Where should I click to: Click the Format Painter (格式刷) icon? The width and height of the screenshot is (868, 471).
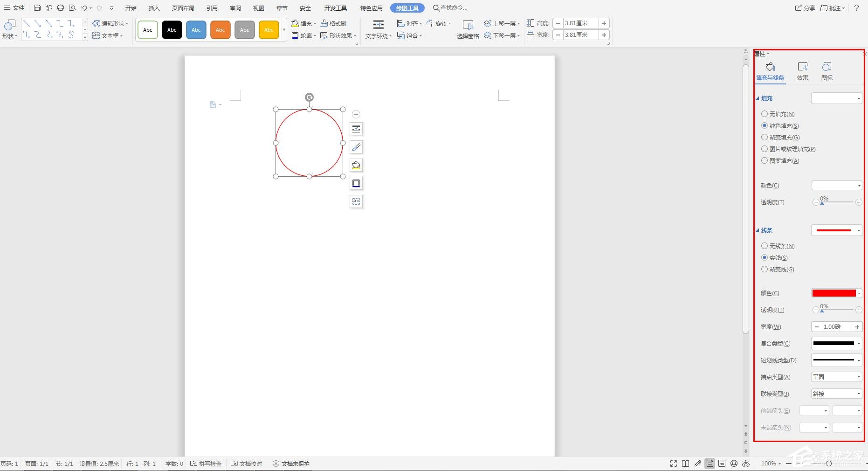point(324,23)
